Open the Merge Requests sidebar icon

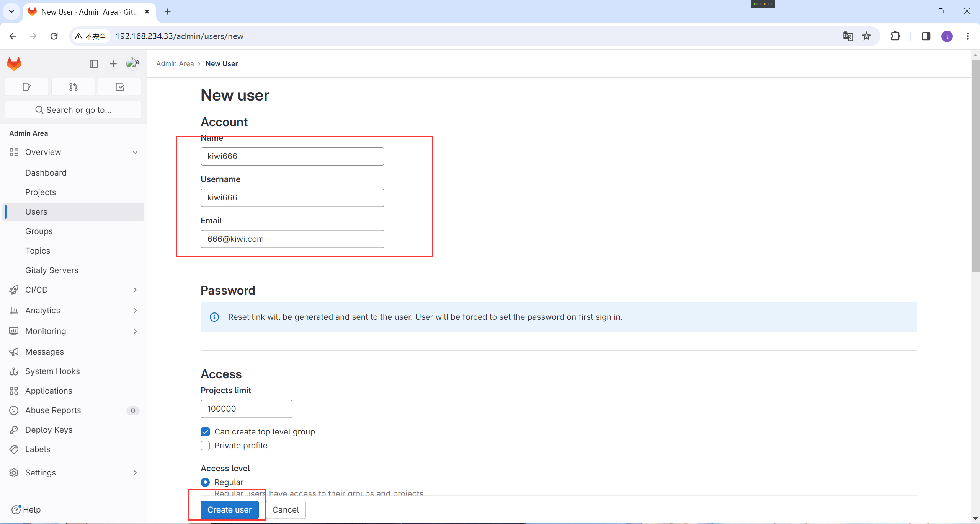73,86
